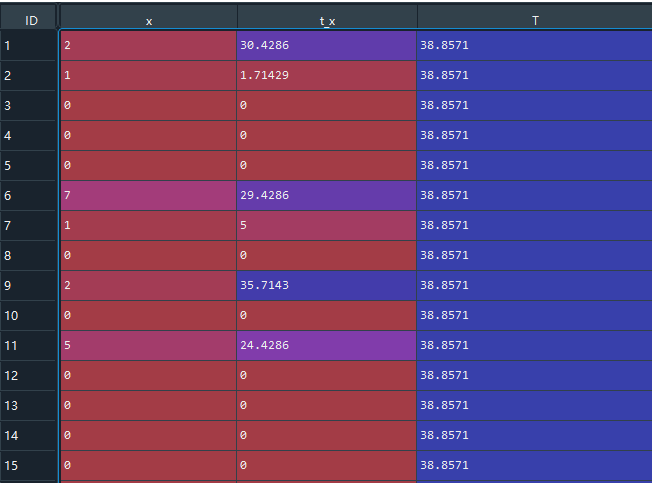Viewport: 652px width, 483px height.
Task: Select T cell 38.8571 in row 6
Action: (x=534, y=195)
